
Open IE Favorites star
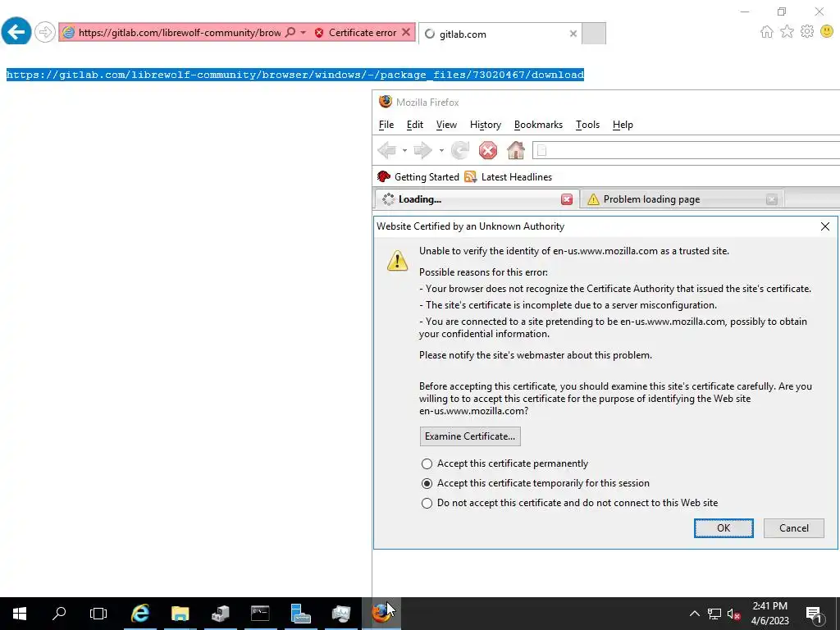(x=787, y=32)
